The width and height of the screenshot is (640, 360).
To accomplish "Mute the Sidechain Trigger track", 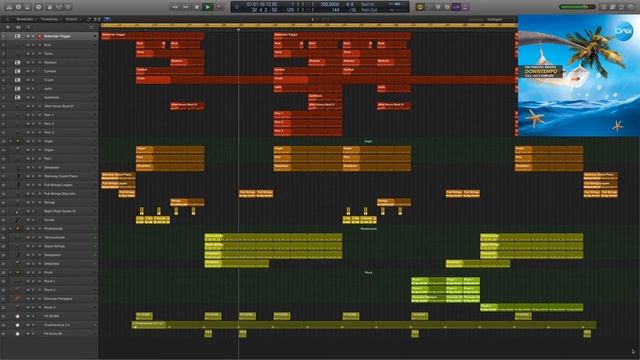I will tap(28, 36).
